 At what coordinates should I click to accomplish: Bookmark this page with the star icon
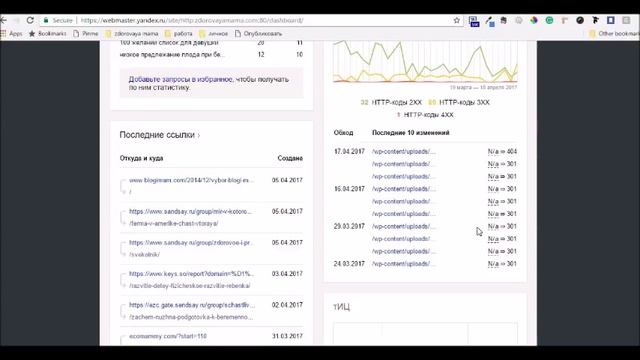coord(457,20)
